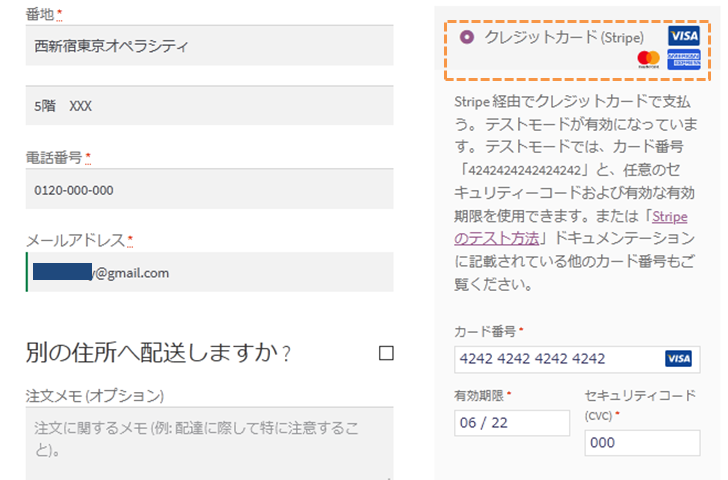This screenshot has width=728, height=480.
Task: Click the 番地 field label
Action: pyautogui.click(x=40, y=15)
